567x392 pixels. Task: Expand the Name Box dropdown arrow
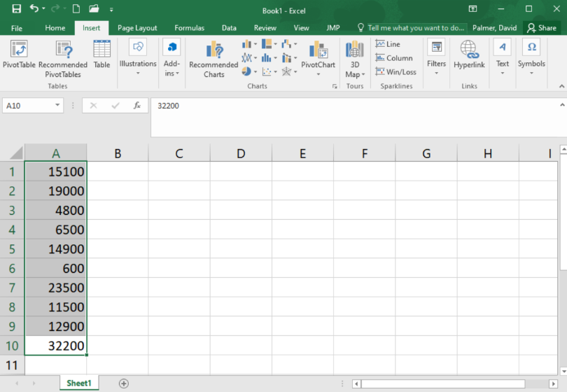(57, 106)
